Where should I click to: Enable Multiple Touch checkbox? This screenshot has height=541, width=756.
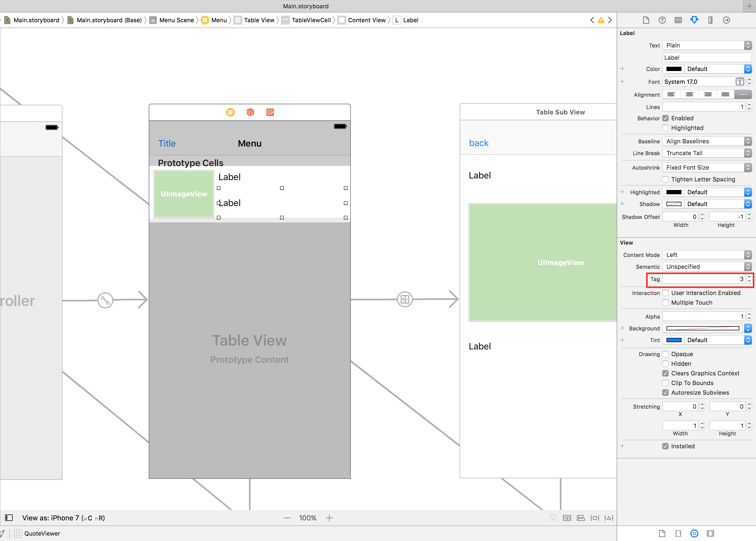tap(665, 303)
